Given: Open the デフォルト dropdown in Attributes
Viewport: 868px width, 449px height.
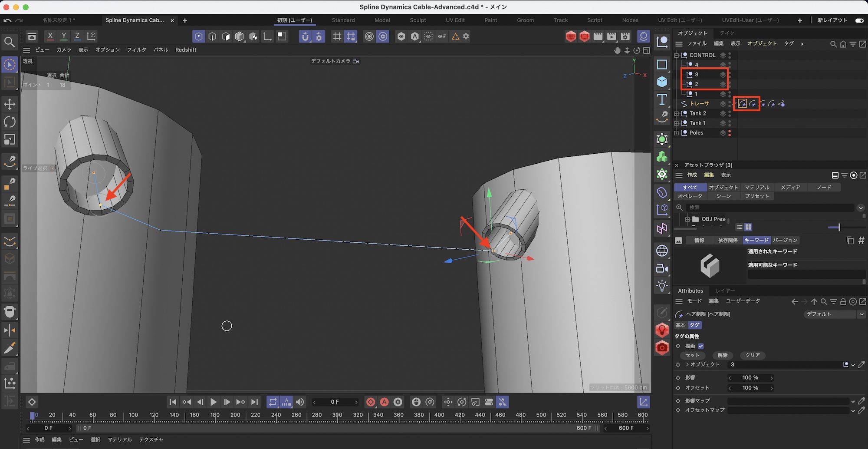Looking at the screenshot, I should (x=834, y=314).
